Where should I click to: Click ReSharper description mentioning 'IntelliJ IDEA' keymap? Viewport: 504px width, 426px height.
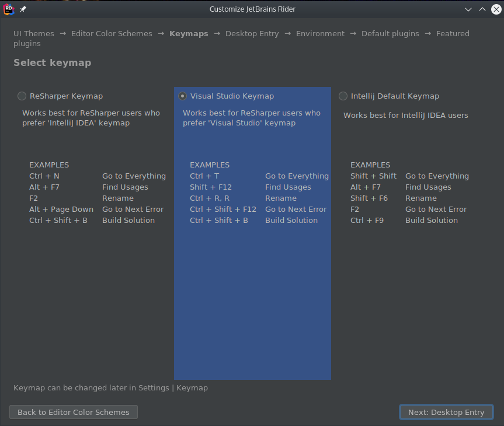[91, 118]
